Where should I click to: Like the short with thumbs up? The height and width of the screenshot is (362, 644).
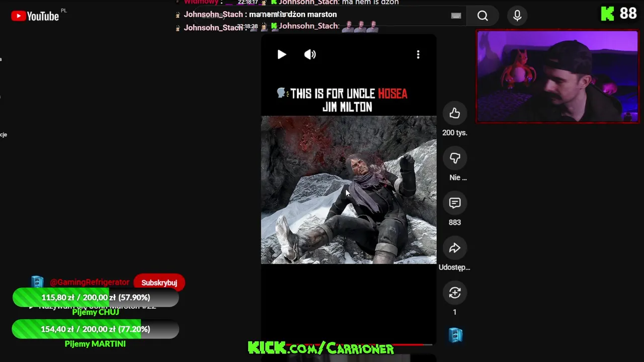click(x=455, y=113)
